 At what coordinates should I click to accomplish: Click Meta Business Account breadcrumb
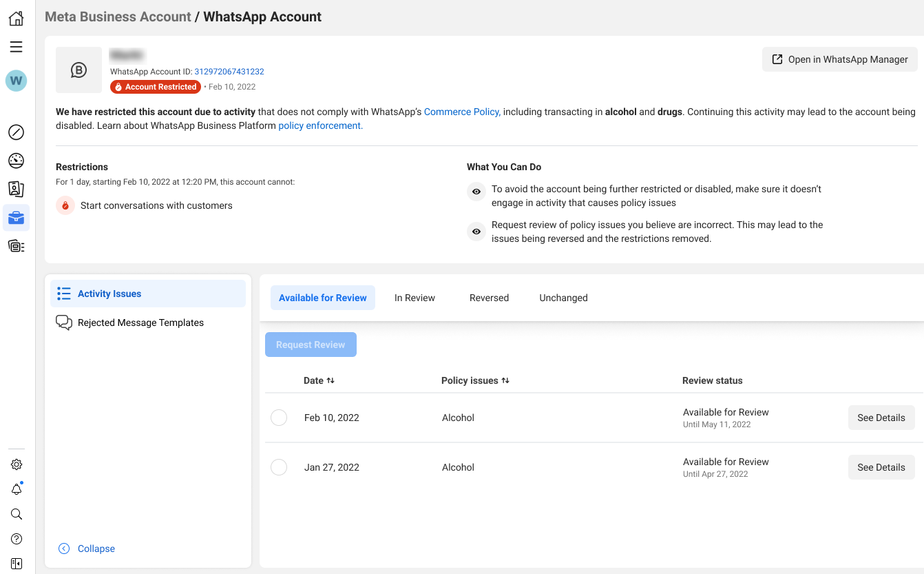[x=118, y=17]
